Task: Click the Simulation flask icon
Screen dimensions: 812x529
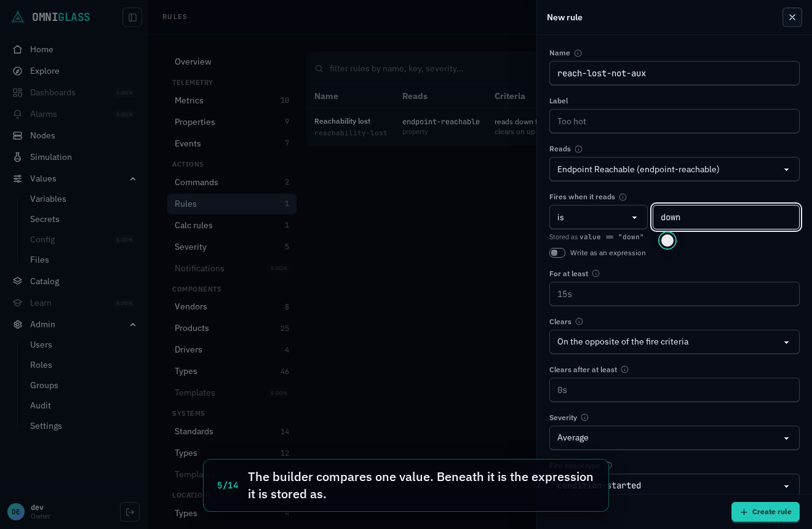Action: click(18, 157)
